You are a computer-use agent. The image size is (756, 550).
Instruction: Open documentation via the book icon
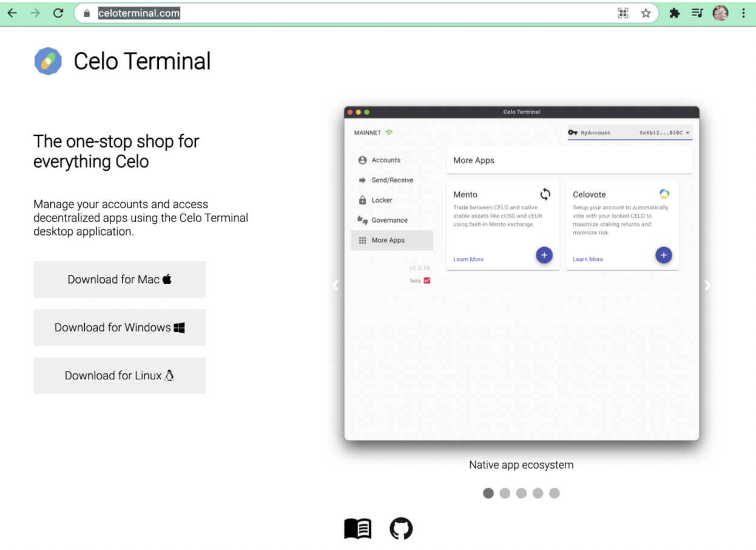click(358, 529)
